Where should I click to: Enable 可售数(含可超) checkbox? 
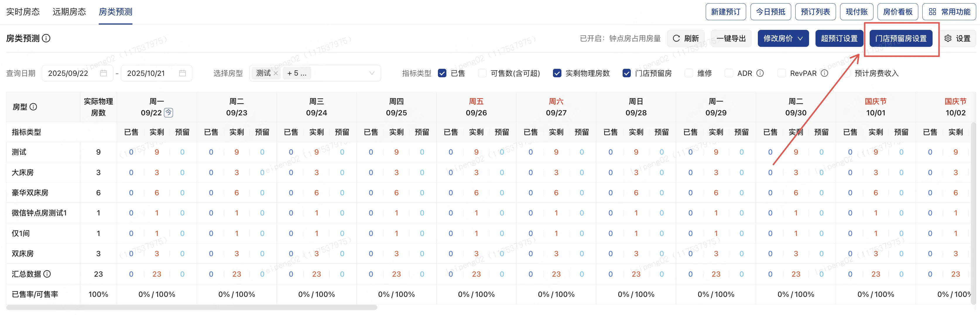[482, 73]
